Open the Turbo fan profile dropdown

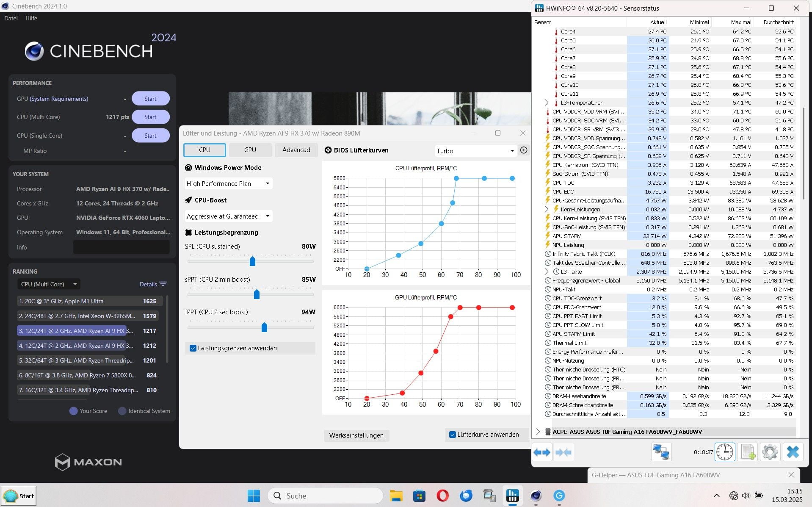click(x=475, y=151)
